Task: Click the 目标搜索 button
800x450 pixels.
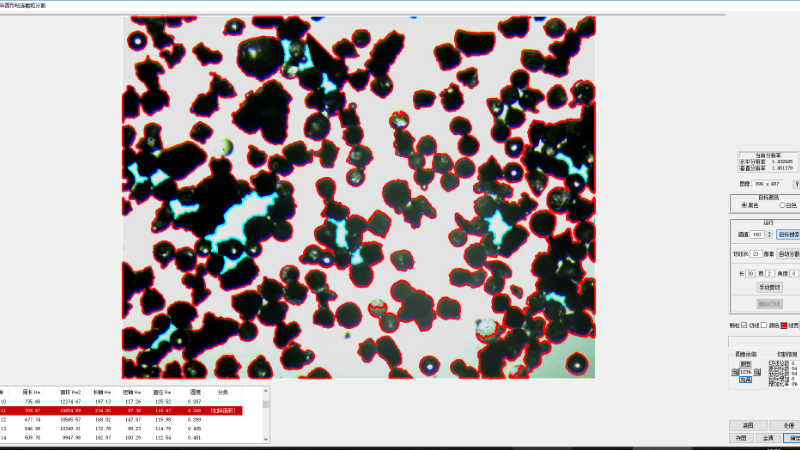Action: coord(788,234)
